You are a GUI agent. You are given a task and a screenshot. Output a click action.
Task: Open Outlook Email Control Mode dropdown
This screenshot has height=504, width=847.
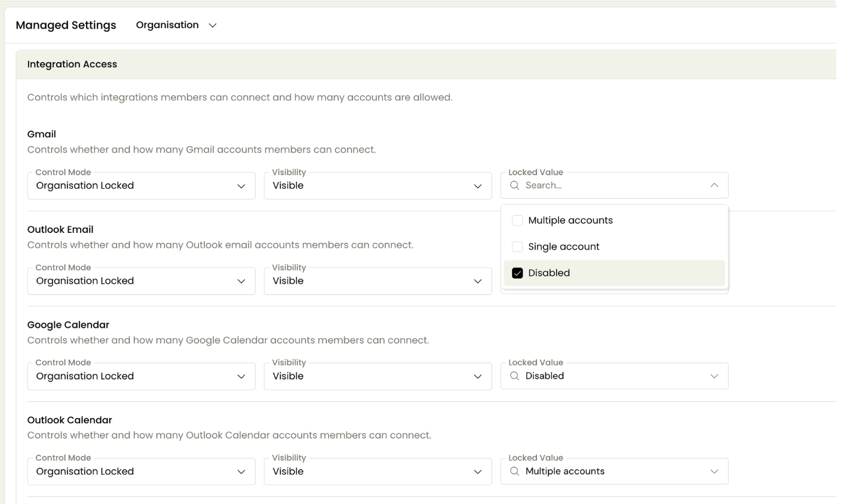[x=141, y=281]
